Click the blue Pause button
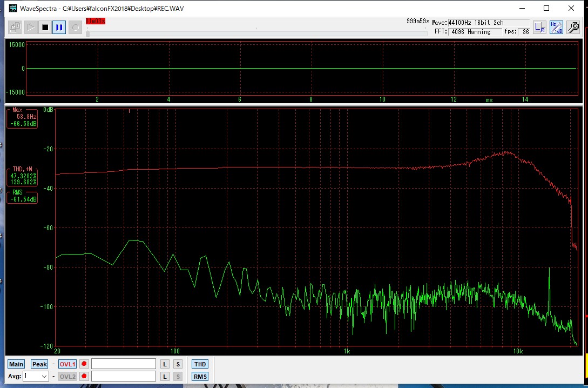The width and height of the screenshot is (588, 388). [x=59, y=27]
